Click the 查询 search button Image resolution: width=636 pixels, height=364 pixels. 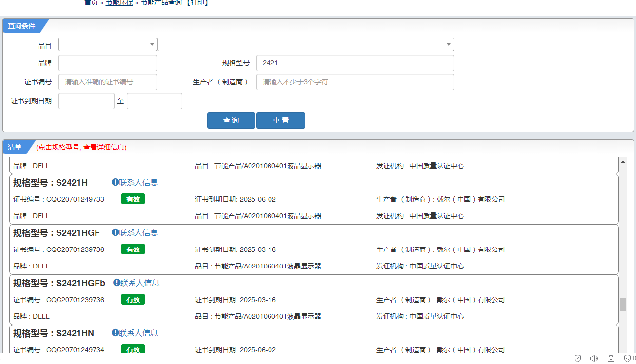pyautogui.click(x=231, y=120)
